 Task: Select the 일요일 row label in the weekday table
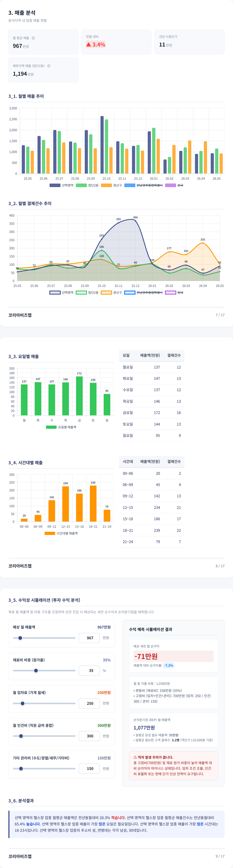[x=128, y=436]
